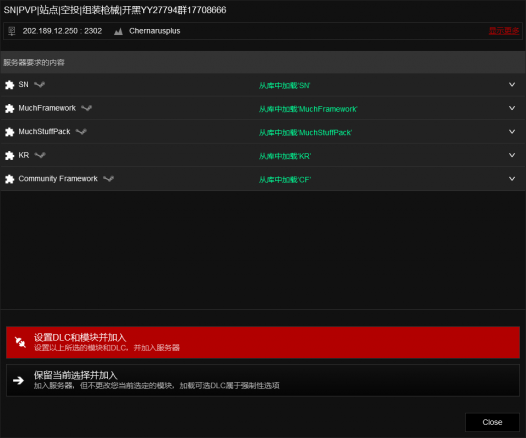This screenshot has height=438, width=526.
Task: Open the load-from-library action for CF
Action: coord(285,180)
